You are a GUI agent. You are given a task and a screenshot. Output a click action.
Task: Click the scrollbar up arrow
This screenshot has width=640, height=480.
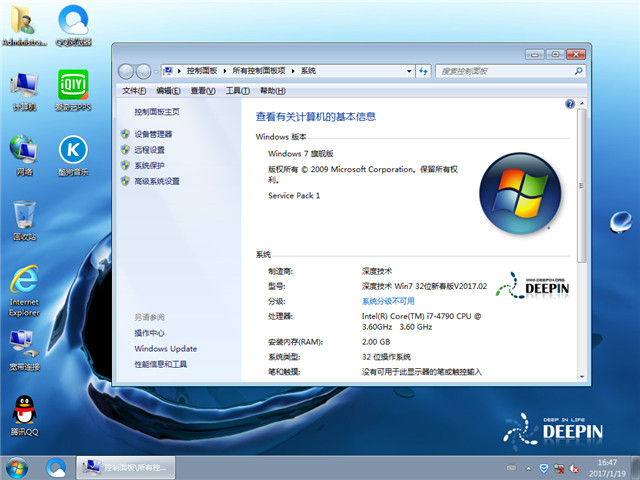tap(582, 104)
